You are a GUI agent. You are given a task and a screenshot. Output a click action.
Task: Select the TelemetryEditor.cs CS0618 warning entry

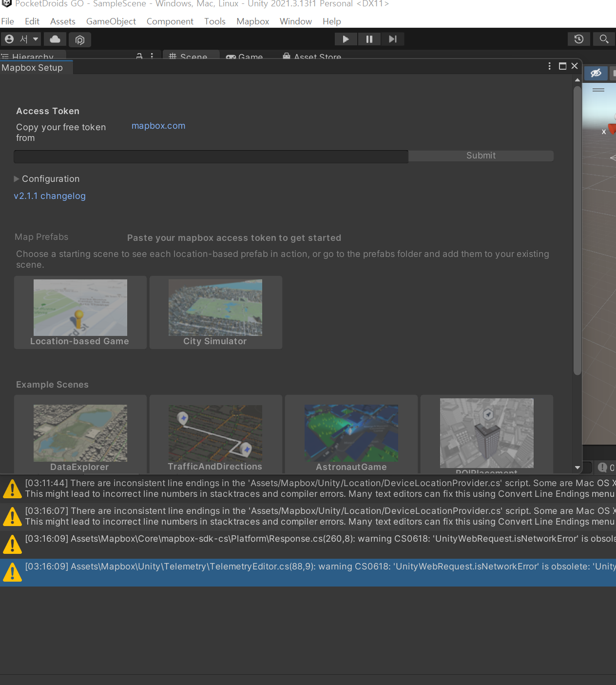[x=308, y=572]
